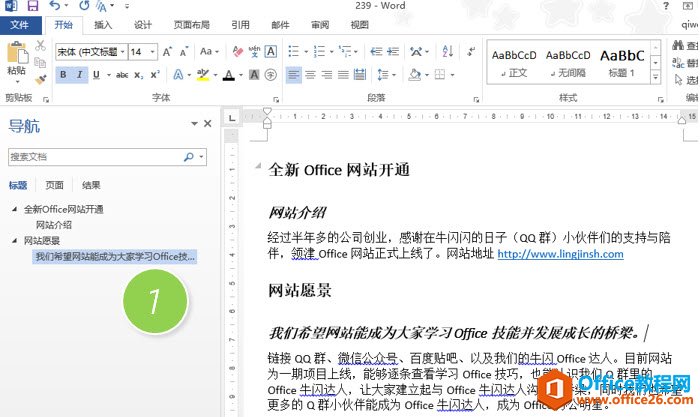The width and height of the screenshot is (700, 417).
Task: Toggle superscript x² formatting
Action: [155, 75]
